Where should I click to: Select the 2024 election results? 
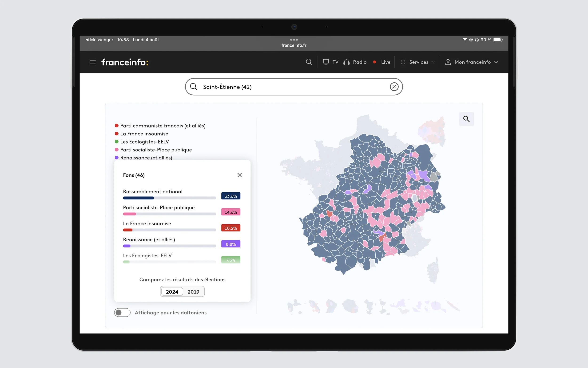tap(172, 291)
